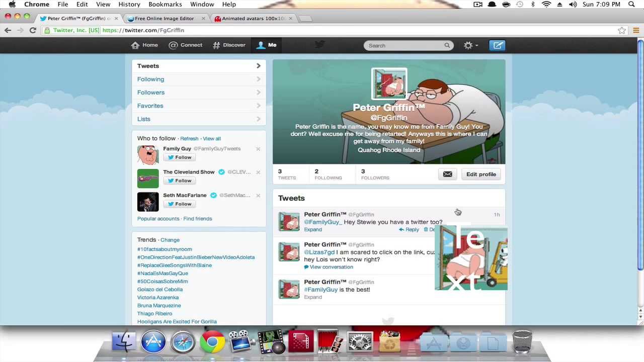The height and width of the screenshot is (362, 644).
Task: Open Lists in the sidebar
Action: click(x=199, y=119)
